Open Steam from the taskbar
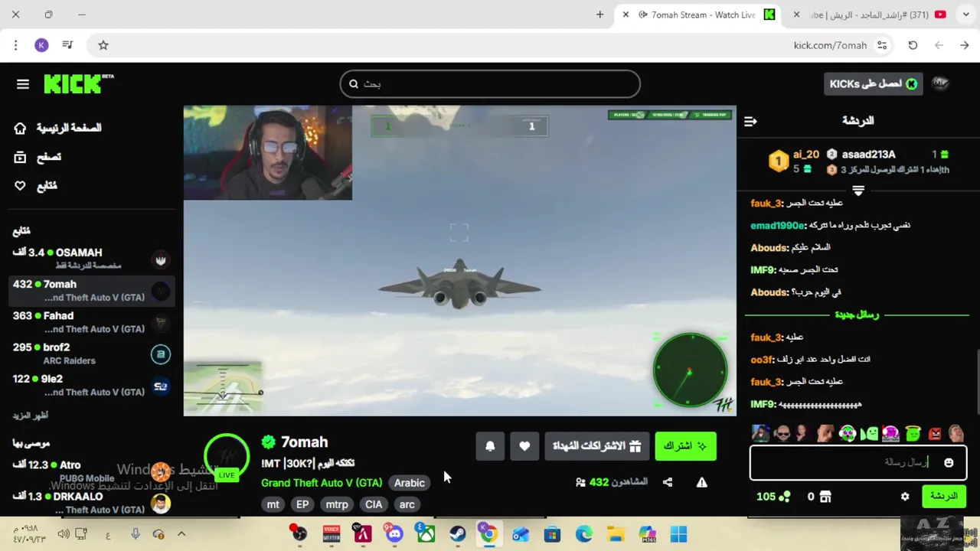 pos(457,534)
